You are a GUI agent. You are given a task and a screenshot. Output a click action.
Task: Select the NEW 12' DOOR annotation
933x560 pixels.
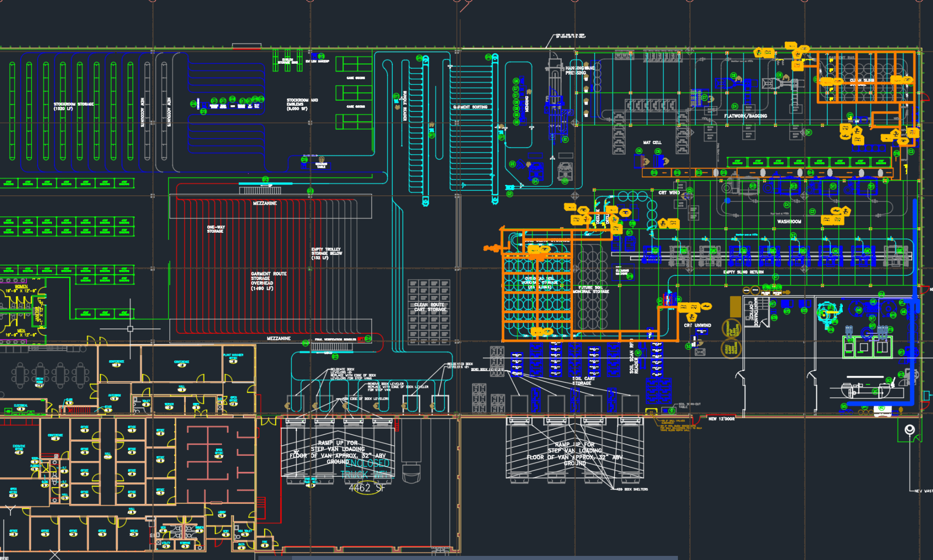point(721,419)
